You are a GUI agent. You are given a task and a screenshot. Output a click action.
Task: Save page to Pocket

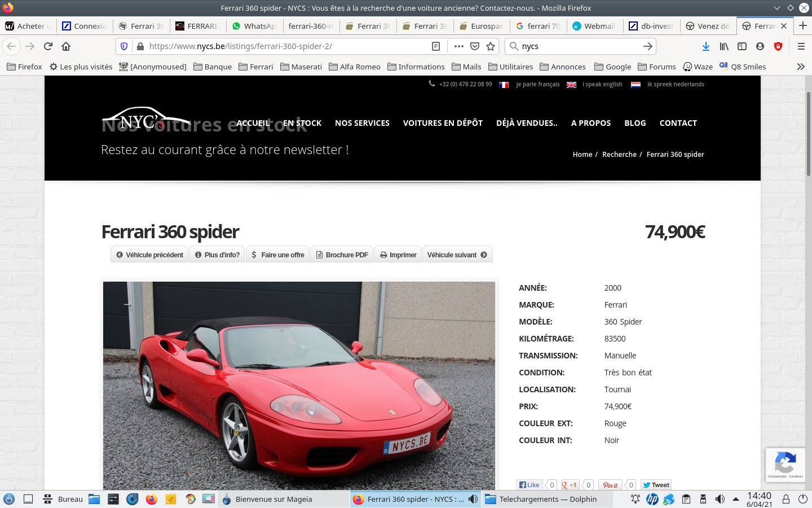pos(475,46)
